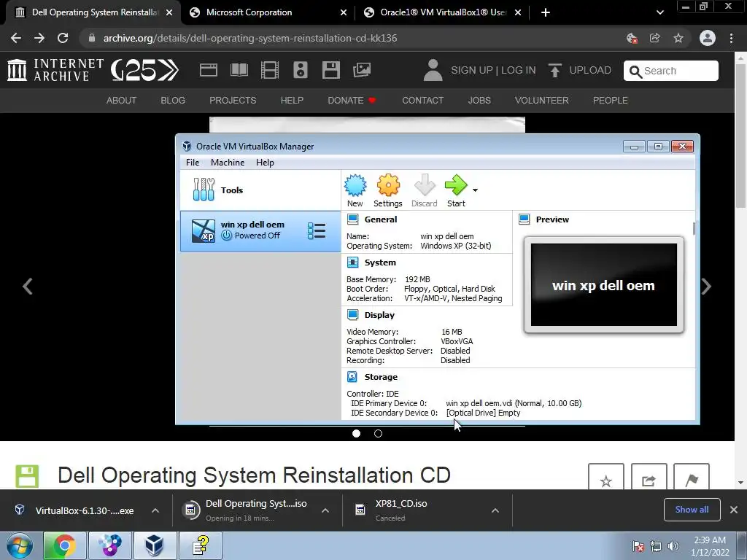This screenshot has height=560, width=747.
Task: Open the PROJECTS nav item
Action: (233, 101)
